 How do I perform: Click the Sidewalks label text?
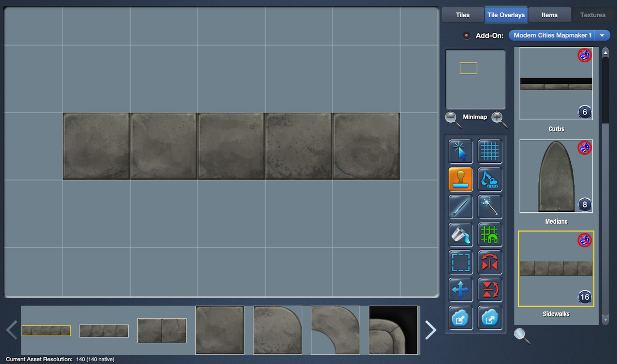[556, 314]
